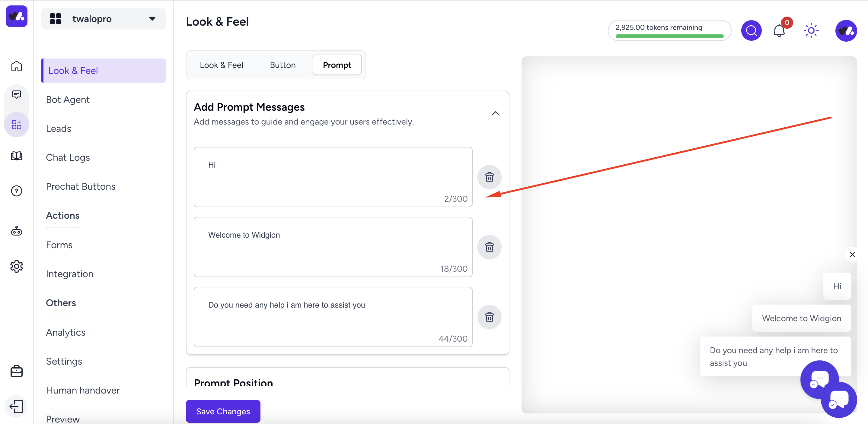Open the help question mark icon
This screenshot has width=868, height=424.
[16, 191]
